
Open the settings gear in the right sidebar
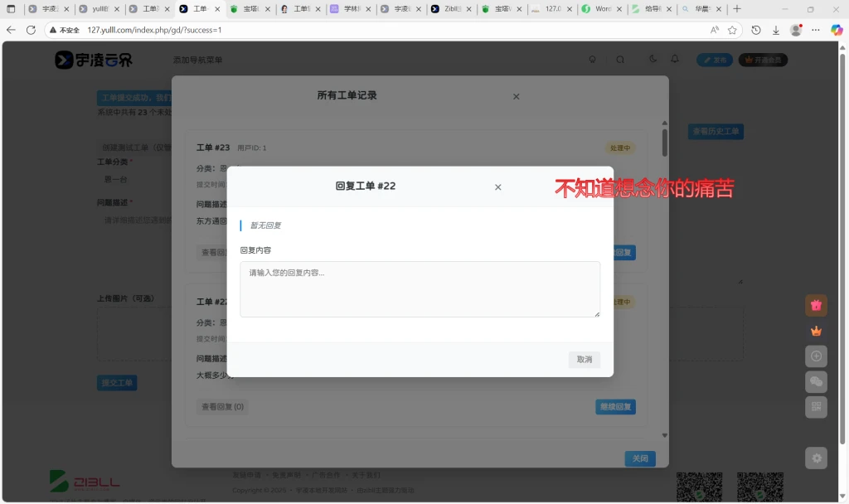click(816, 457)
